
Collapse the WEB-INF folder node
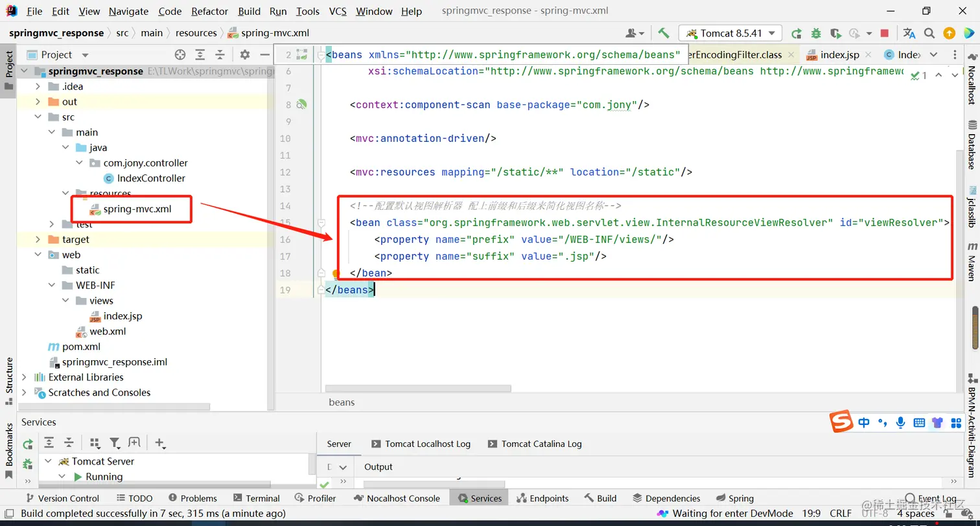tap(51, 286)
